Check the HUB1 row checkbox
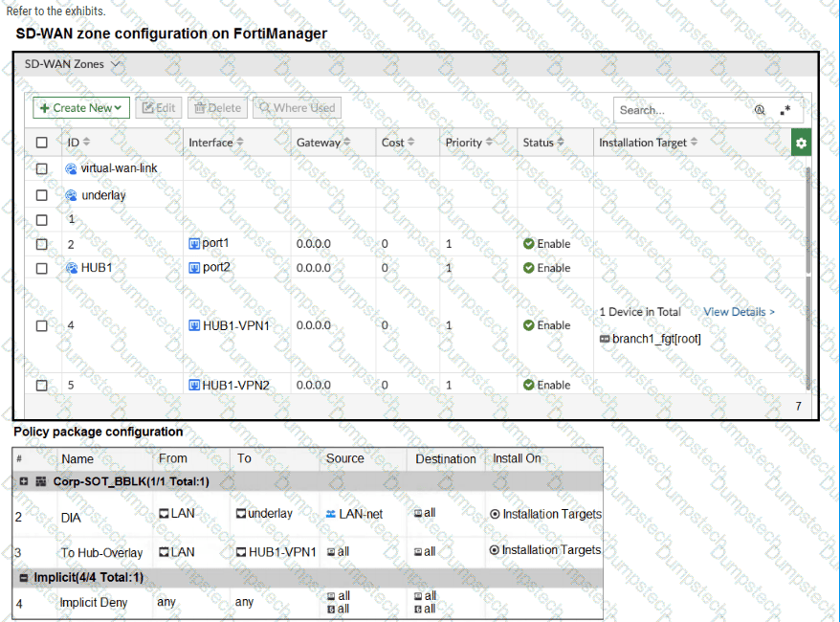 click(41, 268)
